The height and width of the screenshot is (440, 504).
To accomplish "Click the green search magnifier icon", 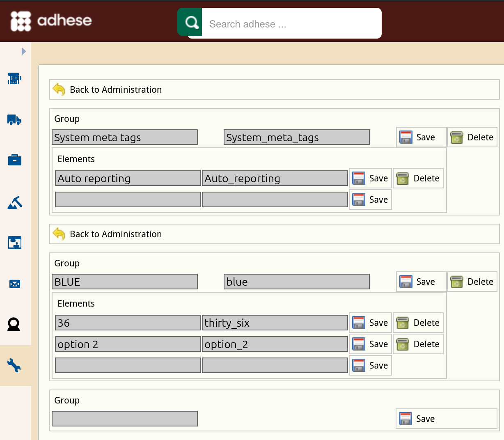I will coord(191,22).
